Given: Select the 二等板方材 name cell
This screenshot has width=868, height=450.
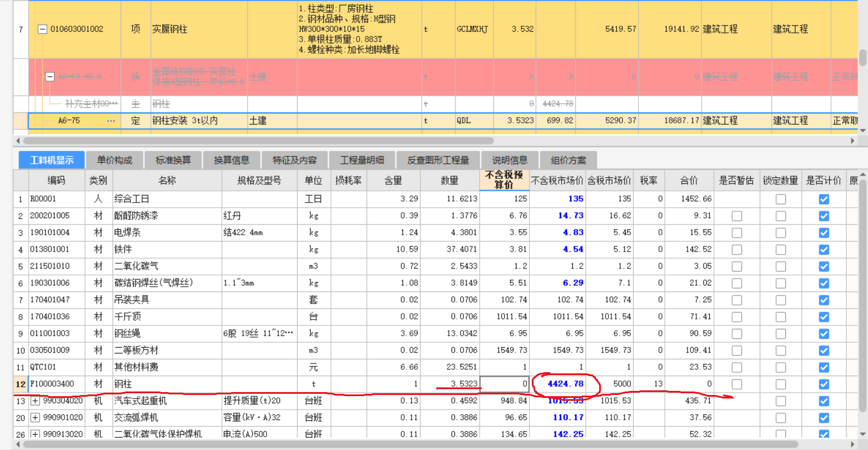Looking at the screenshot, I should click(168, 351).
